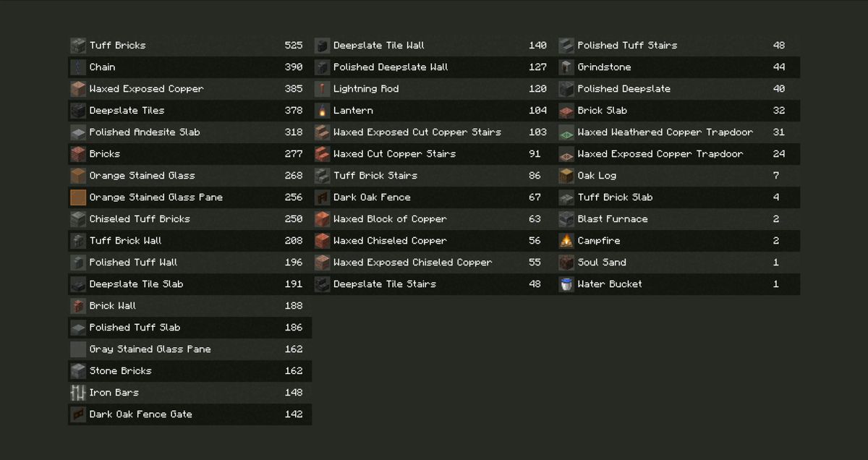Click the Waxed Weathered Copper Trapdoor icon
This screenshot has width=868, height=460.
click(x=566, y=132)
